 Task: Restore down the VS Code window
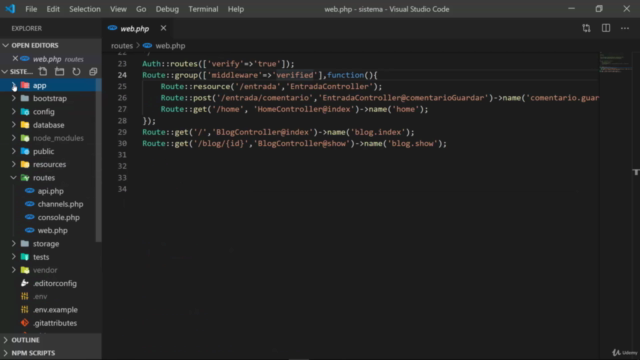tap(599, 9)
